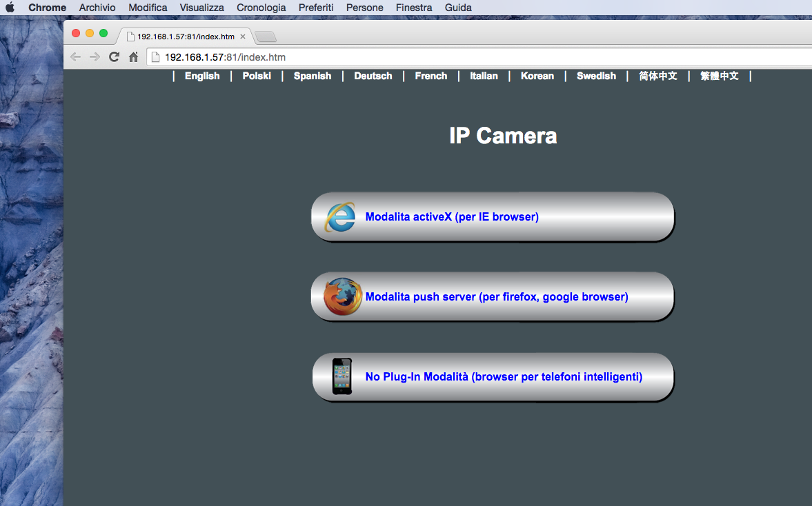
Task: Reload the current page
Action: coord(114,57)
